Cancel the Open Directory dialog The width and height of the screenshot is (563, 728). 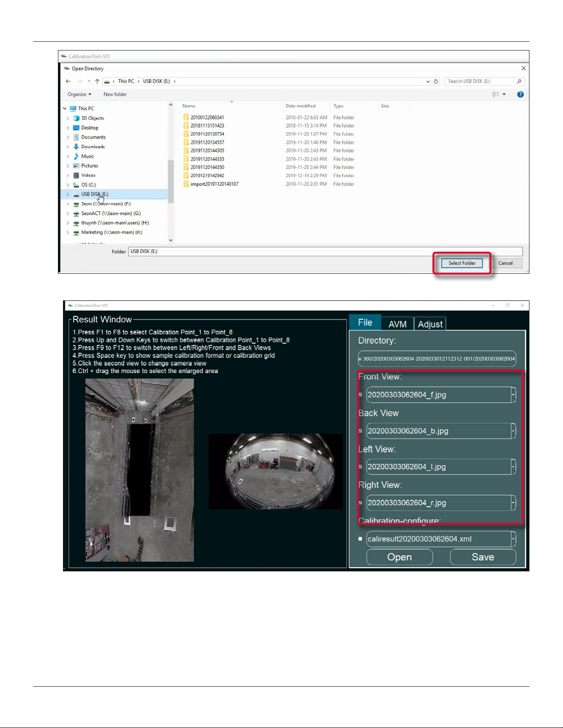click(506, 263)
